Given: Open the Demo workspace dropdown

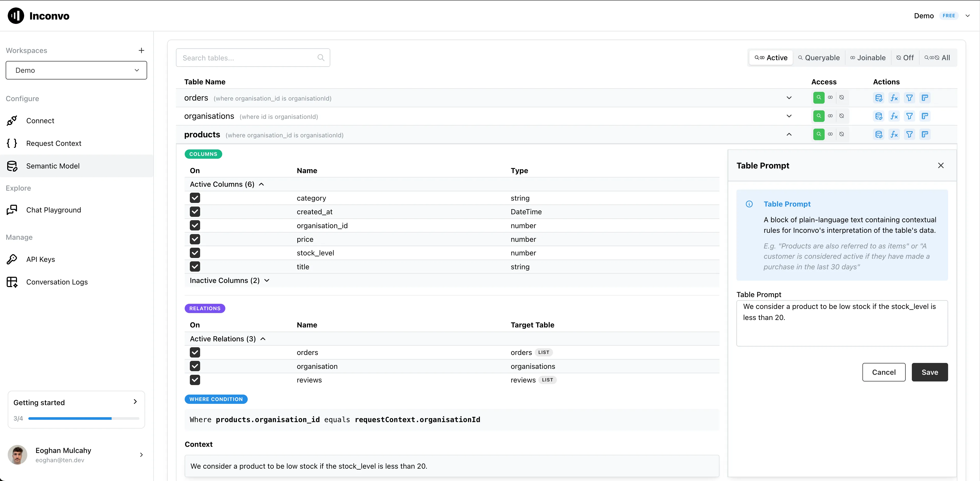Looking at the screenshot, I should pyautogui.click(x=76, y=70).
